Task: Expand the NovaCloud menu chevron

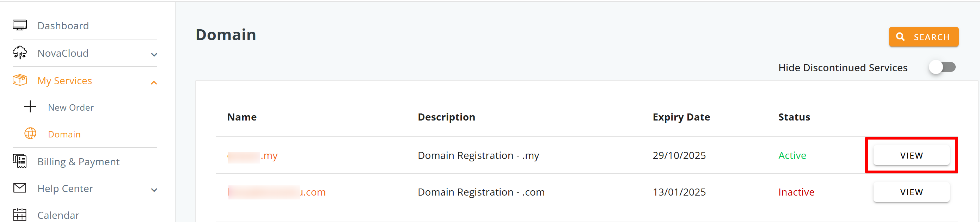Action: pos(154,54)
